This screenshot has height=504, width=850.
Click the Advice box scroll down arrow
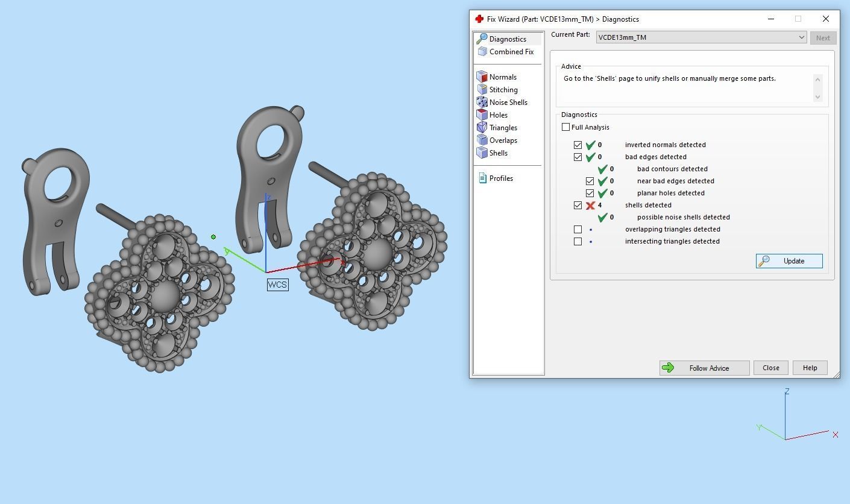817,96
